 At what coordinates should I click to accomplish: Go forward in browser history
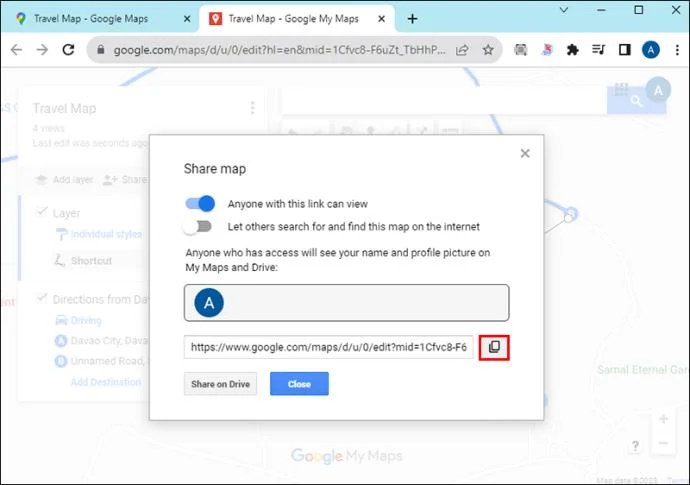pyautogui.click(x=42, y=50)
